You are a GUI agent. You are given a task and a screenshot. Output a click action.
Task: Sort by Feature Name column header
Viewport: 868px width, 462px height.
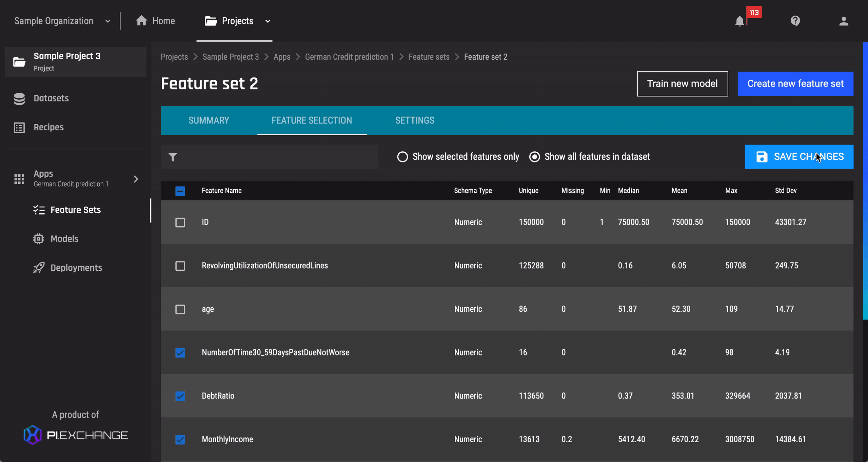point(222,191)
